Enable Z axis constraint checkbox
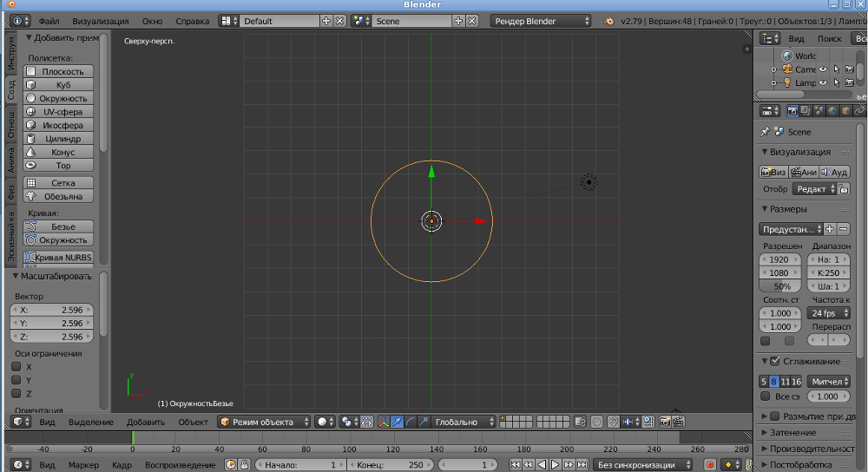 (x=16, y=393)
